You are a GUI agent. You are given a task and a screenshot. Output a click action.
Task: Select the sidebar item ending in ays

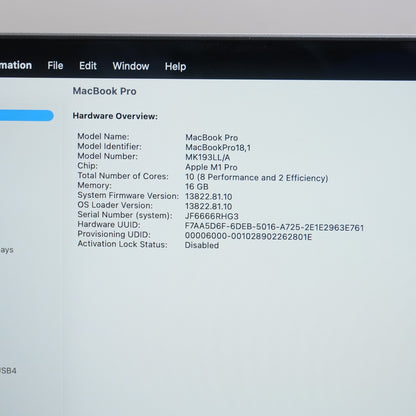click(x=7, y=250)
